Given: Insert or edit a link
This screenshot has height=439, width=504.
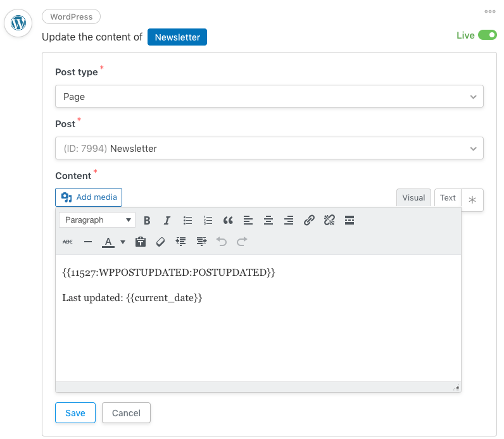Looking at the screenshot, I should tap(309, 220).
